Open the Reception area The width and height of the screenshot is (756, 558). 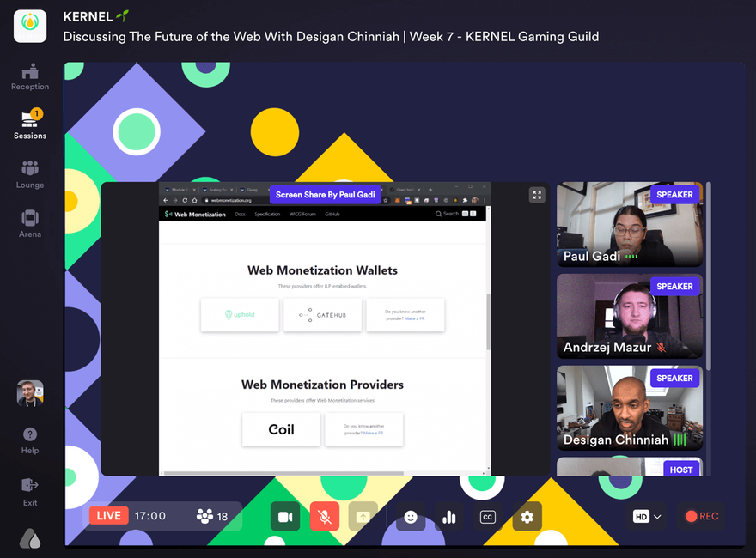pos(30,76)
